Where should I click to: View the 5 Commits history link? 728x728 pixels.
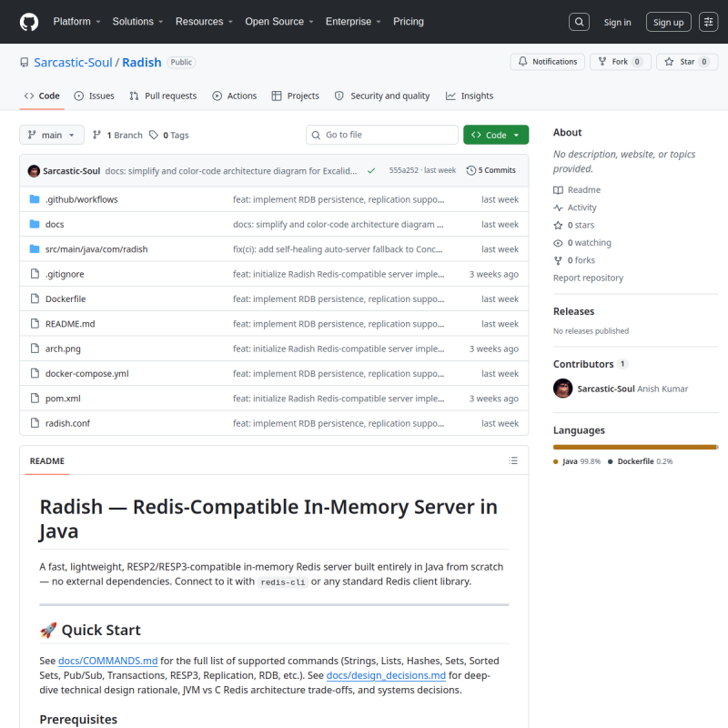pos(490,170)
